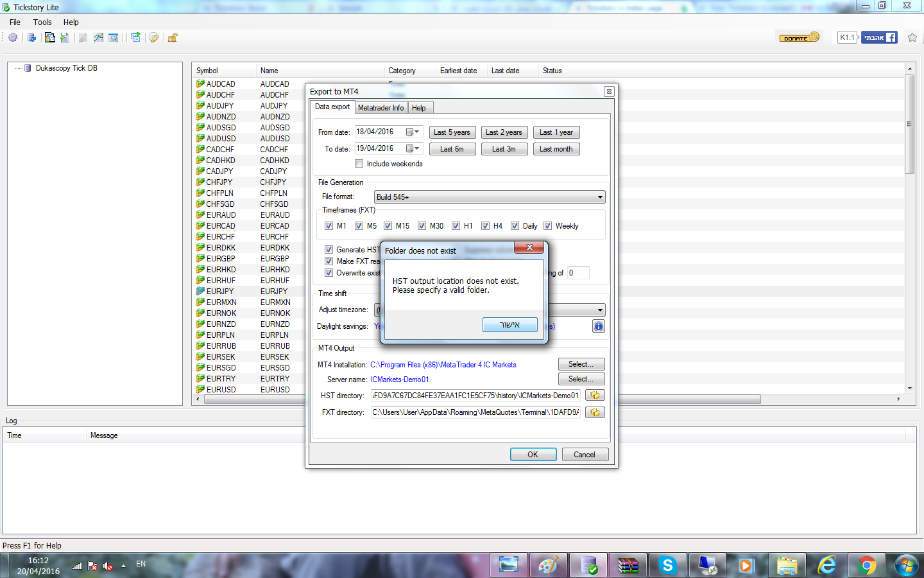
Task: Open Google Chrome from the taskbar
Action: (866, 565)
